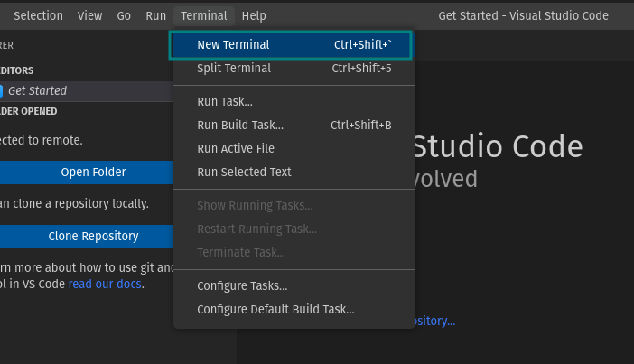Follow the read our docs link
The width and height of the screenshot is (634, 364).
point(105,284)
